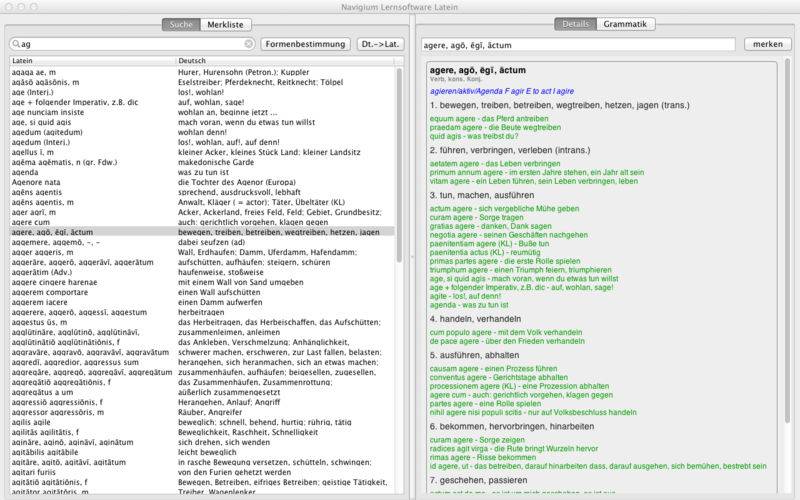The width and height of the screenshot is (800, 500).
Task: Select the row 'agēns agentis, m'
Action: click(x=202, y=202)
